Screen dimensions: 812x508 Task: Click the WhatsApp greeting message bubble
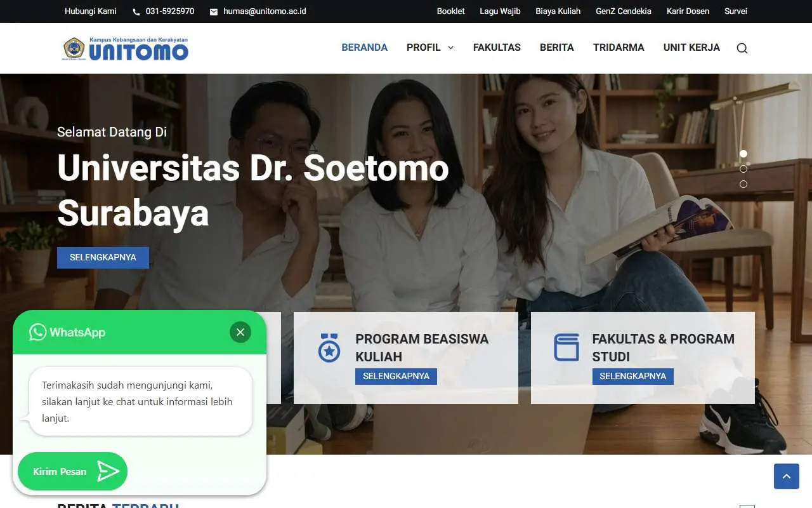click(141, 401)
